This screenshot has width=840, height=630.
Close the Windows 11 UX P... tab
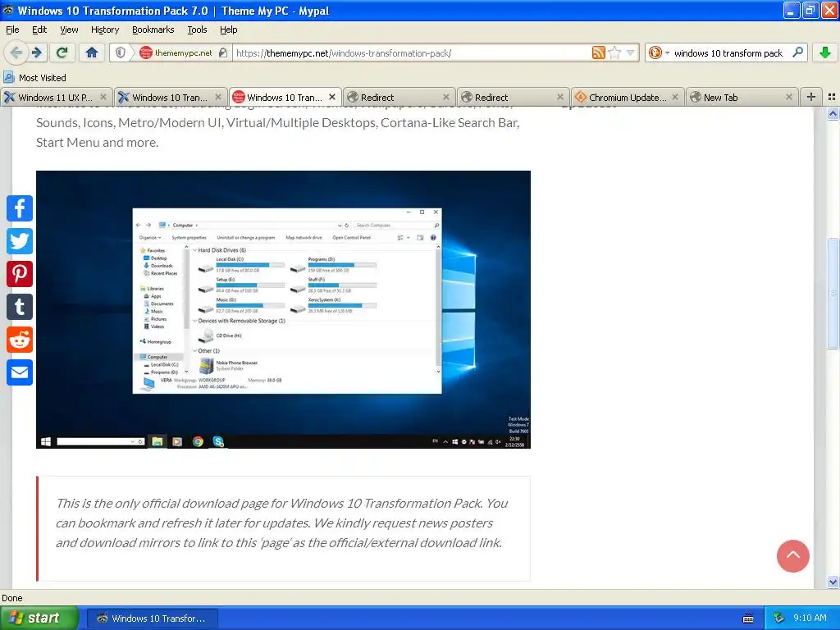[103, 97]
